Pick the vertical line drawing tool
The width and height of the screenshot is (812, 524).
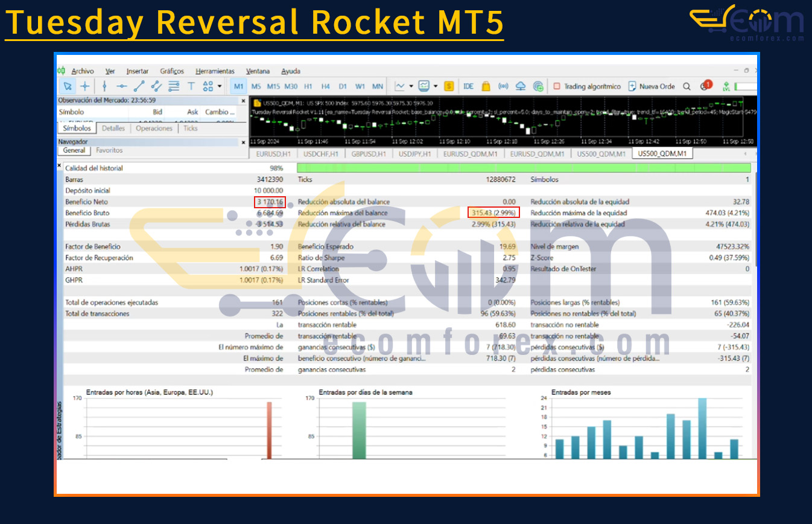(x=104, y=86)
